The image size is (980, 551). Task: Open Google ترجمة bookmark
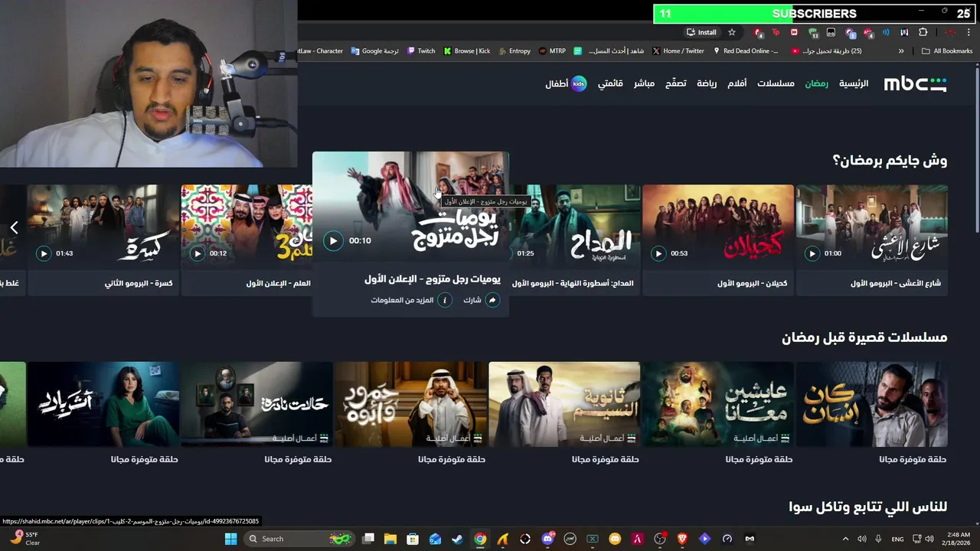pyautogui.click(x=375, y=51)
